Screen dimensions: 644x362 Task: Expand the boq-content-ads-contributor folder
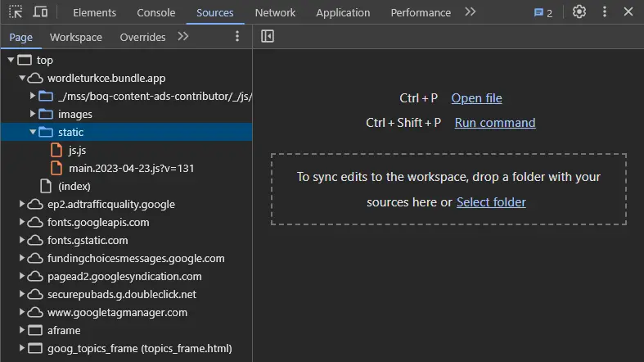tap(33, 96)
